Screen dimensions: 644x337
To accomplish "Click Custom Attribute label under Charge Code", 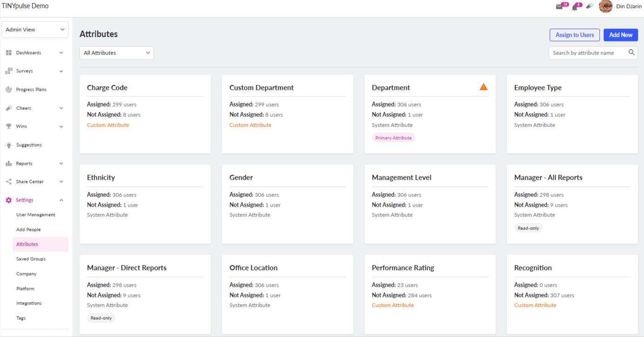I will (108, 125).
